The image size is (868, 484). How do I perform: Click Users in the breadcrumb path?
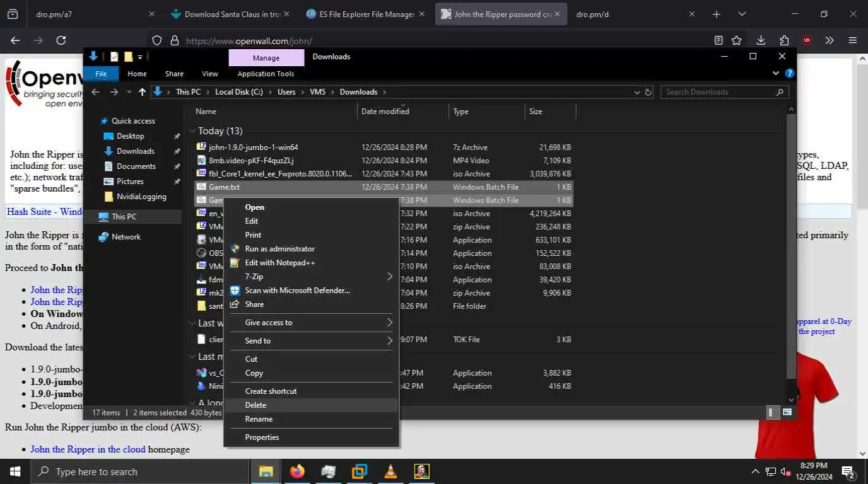click(286, 92)
